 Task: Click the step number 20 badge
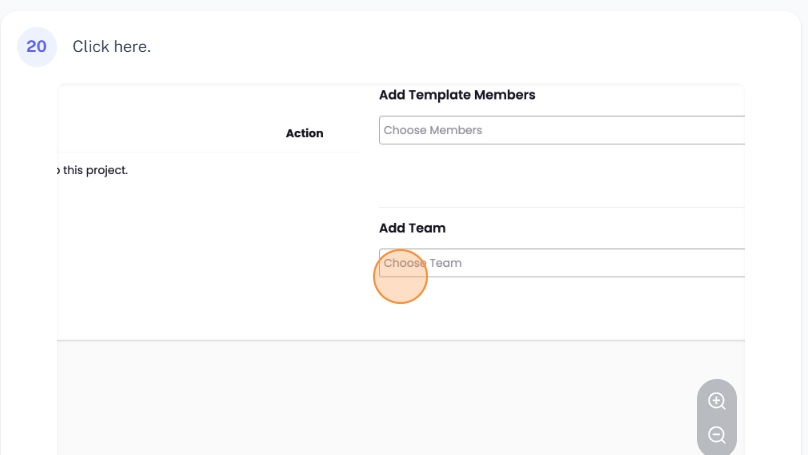coord(37,46)
